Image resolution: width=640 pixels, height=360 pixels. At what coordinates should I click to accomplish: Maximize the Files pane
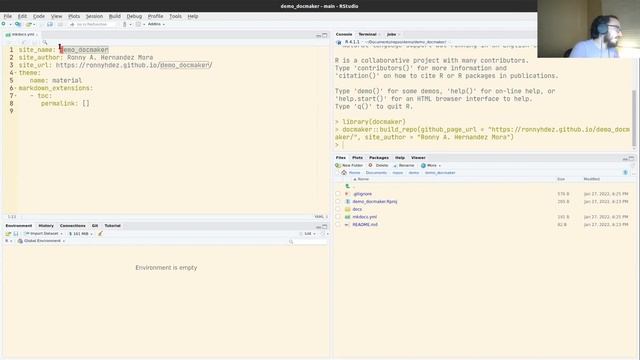631,158
